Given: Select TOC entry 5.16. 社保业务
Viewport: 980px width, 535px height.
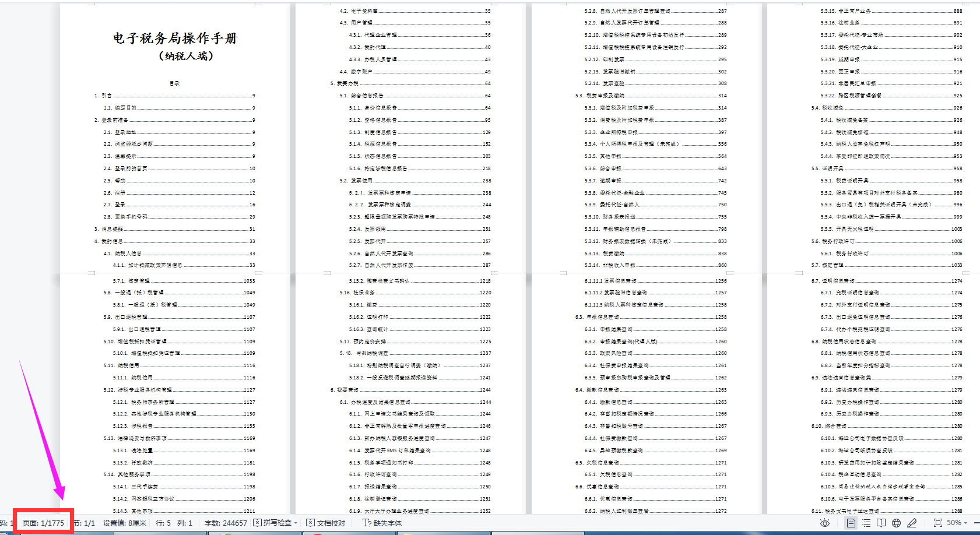Looking at the screenshot, I should pyautogui.click(x=415, y=293).
